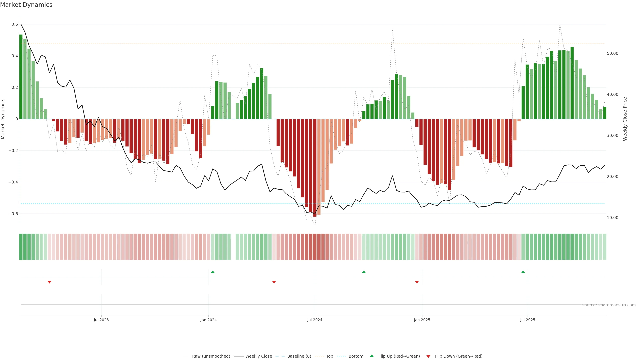Click the Market Dynamics chart title
Screen dimensions: 644x362
coord(26,5)
